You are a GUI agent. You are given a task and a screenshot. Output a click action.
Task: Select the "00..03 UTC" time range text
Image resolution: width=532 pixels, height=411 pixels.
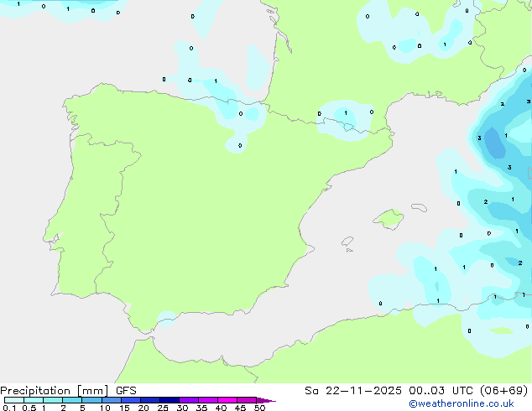442,391
